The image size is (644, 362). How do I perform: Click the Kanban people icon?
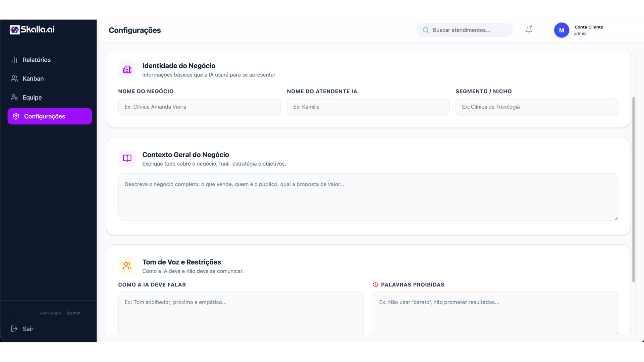pos(14,78)
